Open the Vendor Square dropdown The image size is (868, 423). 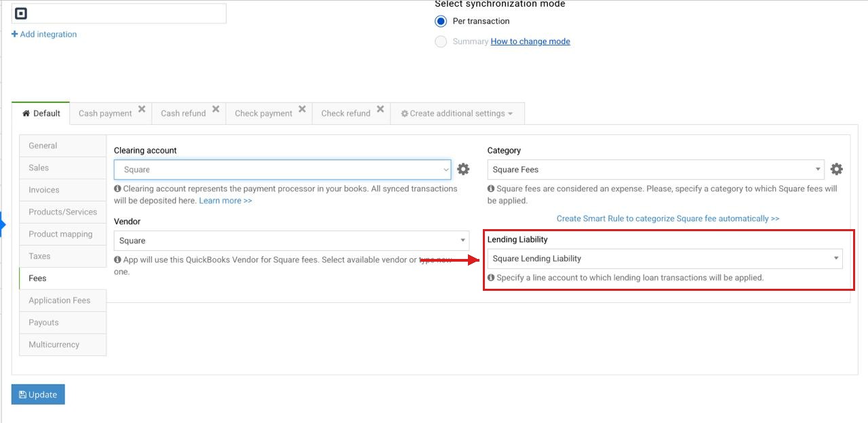click(292, 241)
